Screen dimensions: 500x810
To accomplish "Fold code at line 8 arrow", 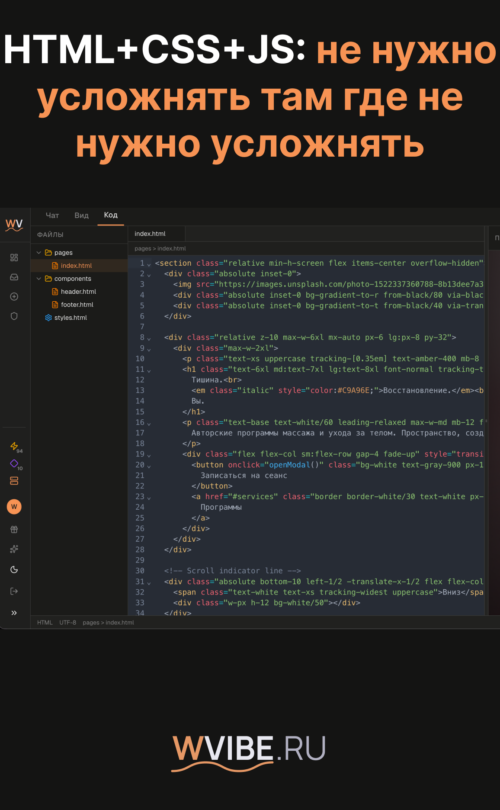I will click(x=149, y=338).
